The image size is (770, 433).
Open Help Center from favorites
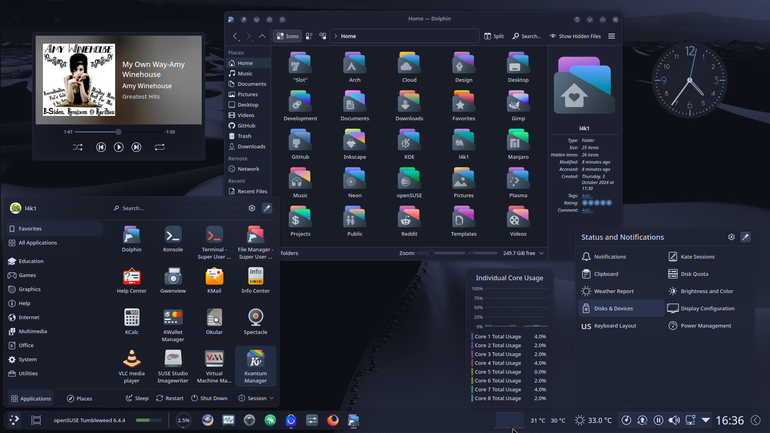tap(132, 280)
